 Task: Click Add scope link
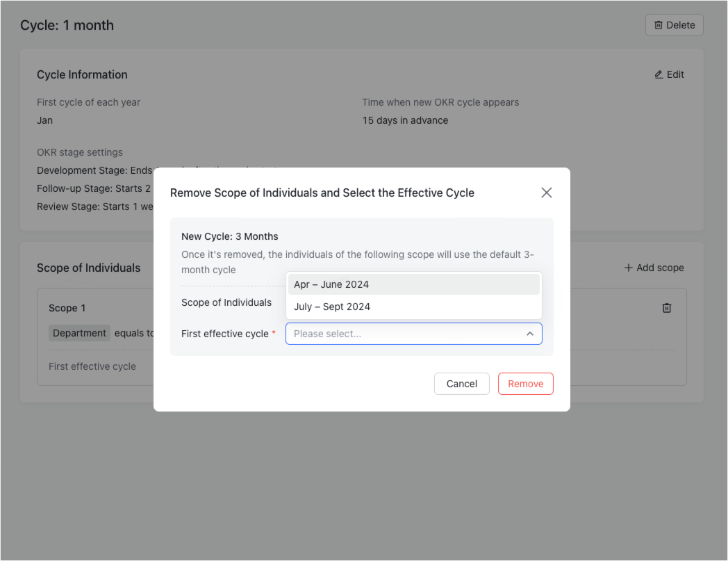[654, 268]
